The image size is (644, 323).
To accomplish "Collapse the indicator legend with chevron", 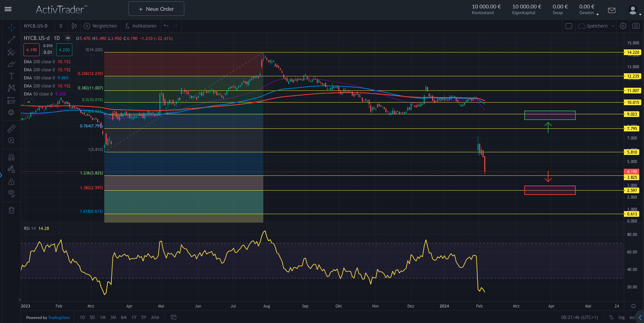I will coord(29,102).
